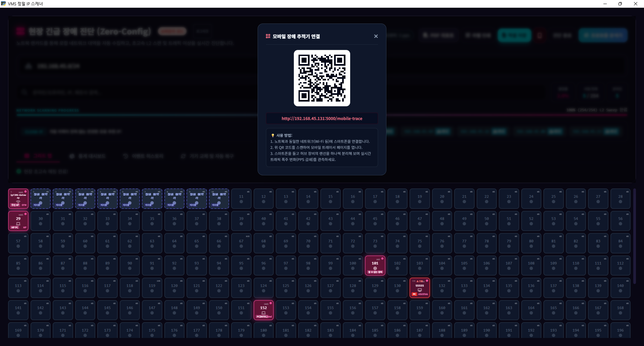644x346 pixels.
Task: Close the mobile trace QR dialog
Action: click(376, 36)
